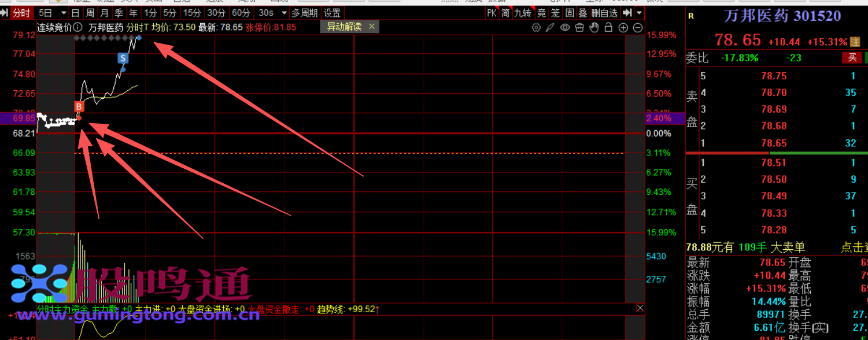868x340 pixels.
Task: Open the dropdown arrow at toolbar's right end
Action: pyautogui.click(x=639, y=13)
